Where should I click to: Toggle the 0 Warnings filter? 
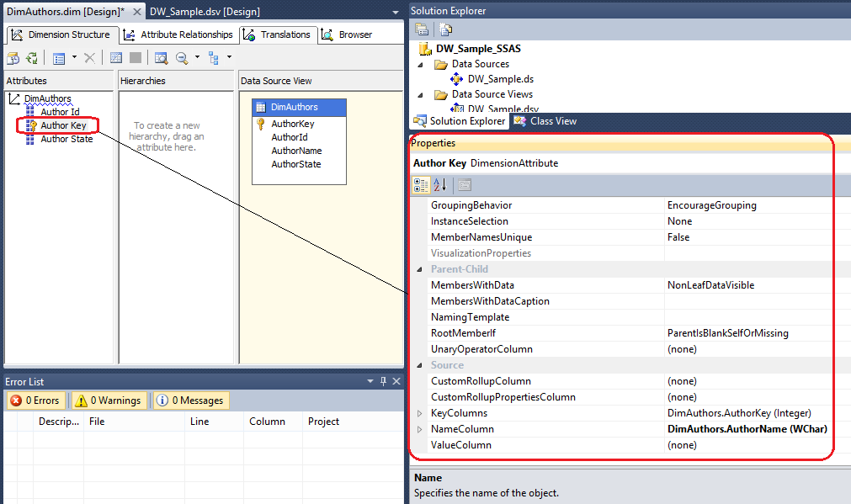pyautogui.click(x=108, y=401)
